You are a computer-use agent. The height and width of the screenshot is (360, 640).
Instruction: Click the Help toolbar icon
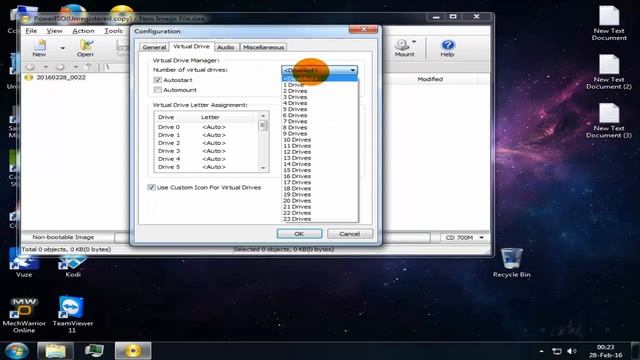[x=447, y=48]
